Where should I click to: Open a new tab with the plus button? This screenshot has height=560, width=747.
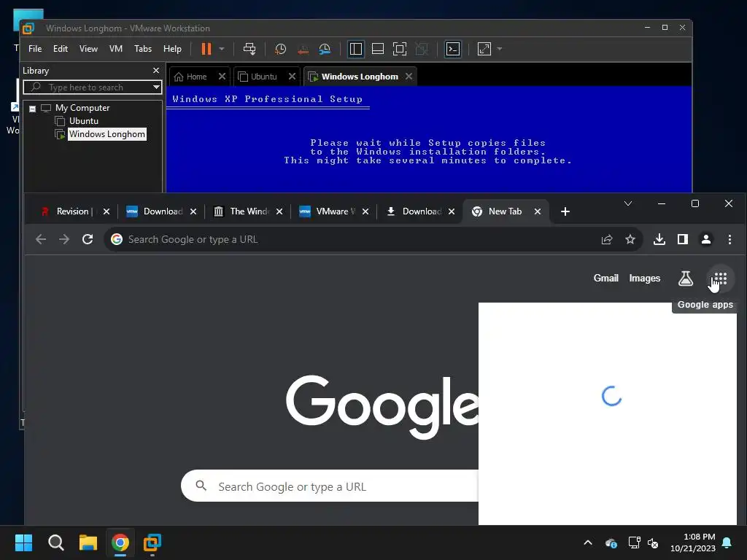pyautogui.click(x=565, y=211)
